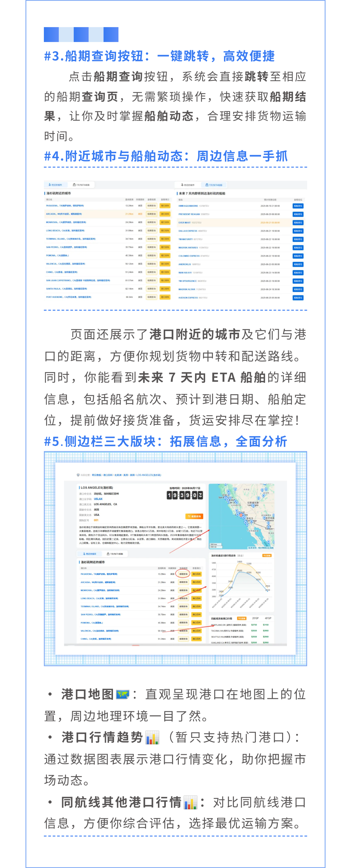Viewport: 351px width, 868px height.
Task: Open 明日数航 in the breadcrumb
Action: pyautogui.click(x=97, y=475)
